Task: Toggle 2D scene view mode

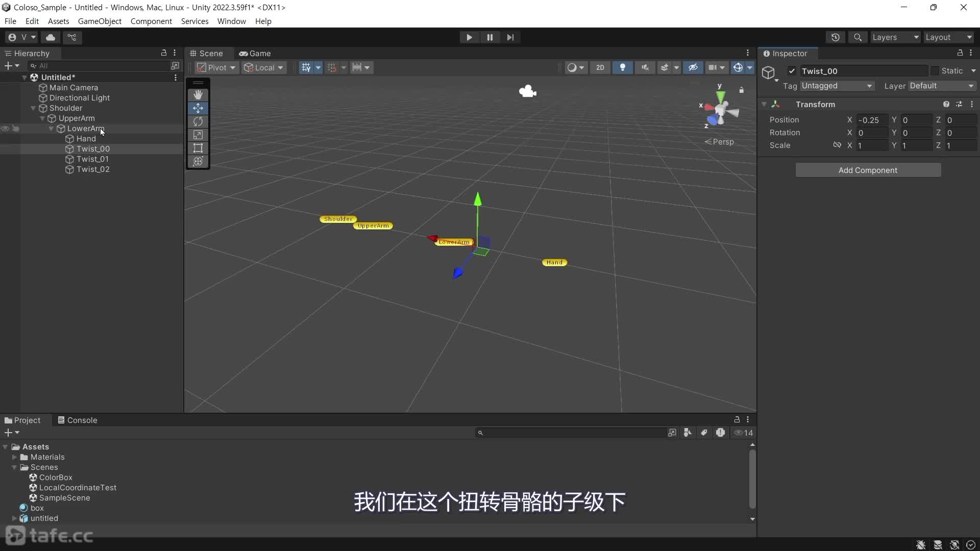Action: tap(600, 67)
